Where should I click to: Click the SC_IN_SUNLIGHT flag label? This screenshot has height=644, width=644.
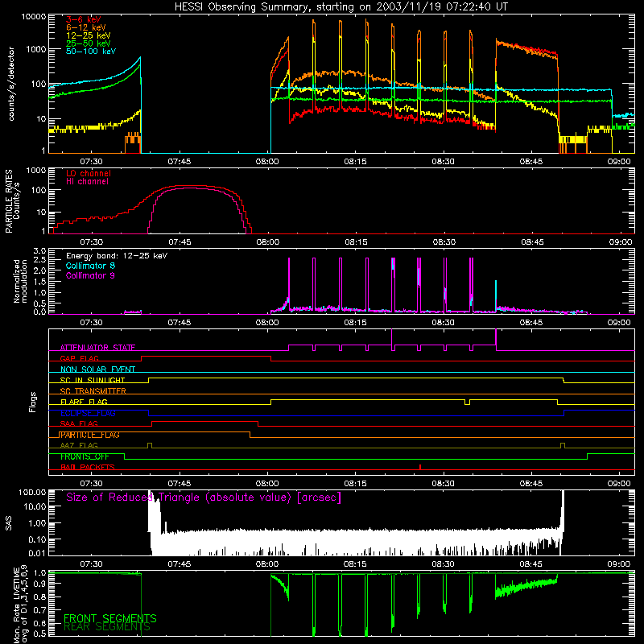pyautogui.click(x=93, y=380)
